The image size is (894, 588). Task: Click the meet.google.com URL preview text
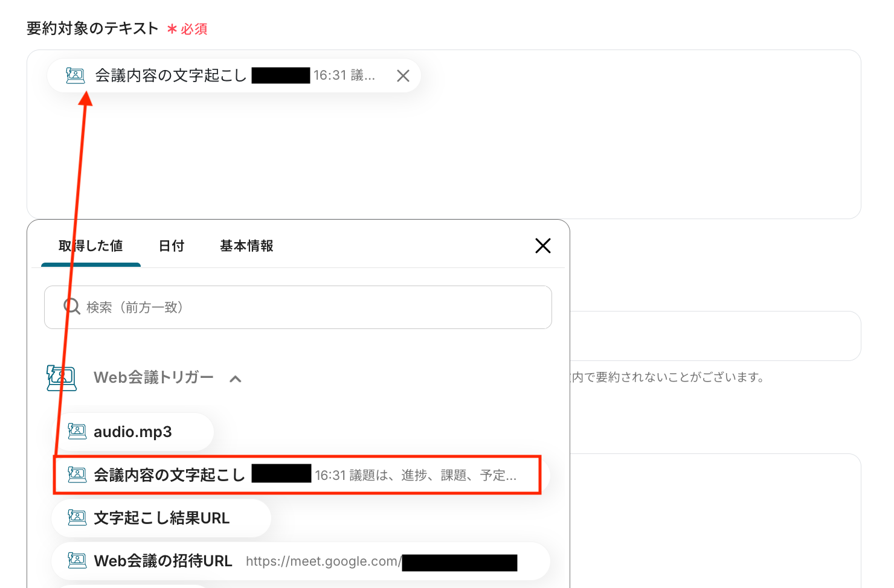coord(324,561)
